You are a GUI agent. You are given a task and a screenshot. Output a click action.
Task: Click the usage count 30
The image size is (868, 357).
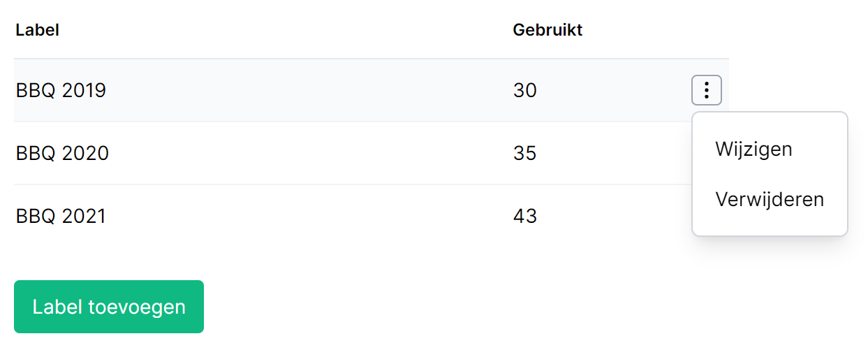pyautogui.click(x=524, y=90)
